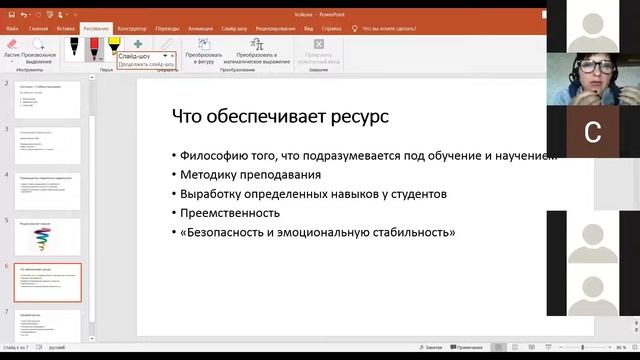Start slideshow from status bar icon
Viewport: 640px width, 360px height.
(x=548, y=347)
